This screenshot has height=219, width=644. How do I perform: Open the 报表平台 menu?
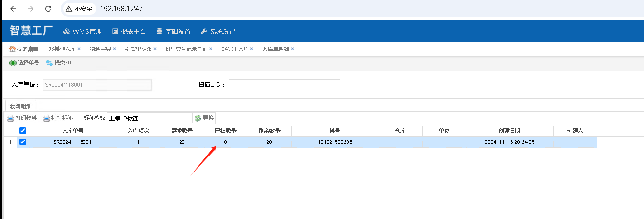click(x=129, y=31)
